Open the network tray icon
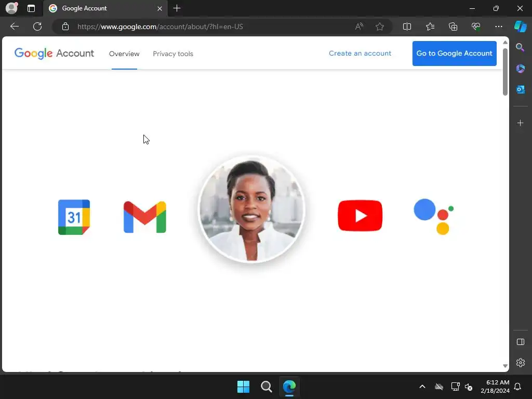The width and height of the screenshot is (532, 399). tap(455, 387)
